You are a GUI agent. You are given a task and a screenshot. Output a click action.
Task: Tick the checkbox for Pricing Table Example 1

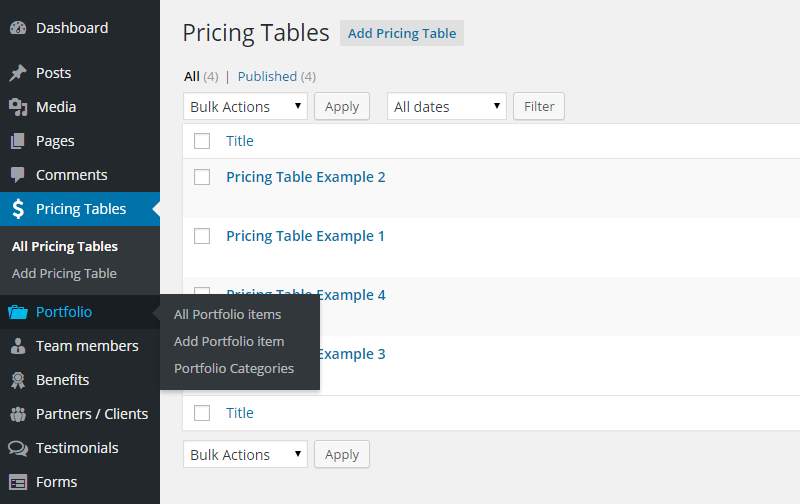[x=202, y=236]
